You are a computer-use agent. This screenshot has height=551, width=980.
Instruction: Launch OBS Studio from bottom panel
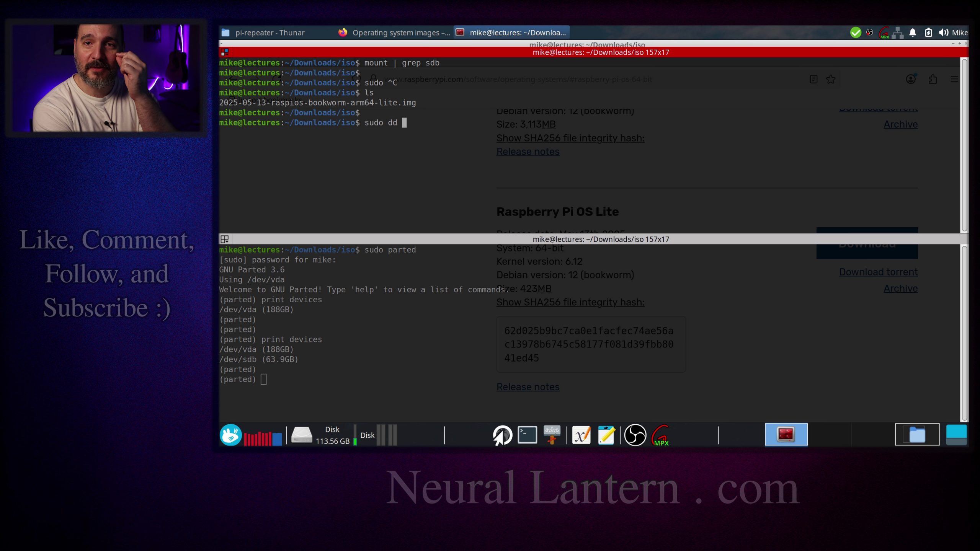(x=635, y=435)
